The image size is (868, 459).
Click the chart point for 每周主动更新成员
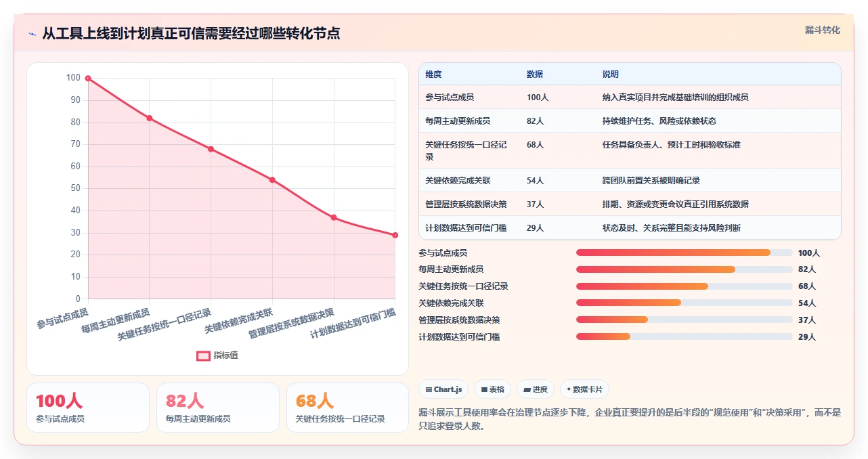tap(150, 118)
